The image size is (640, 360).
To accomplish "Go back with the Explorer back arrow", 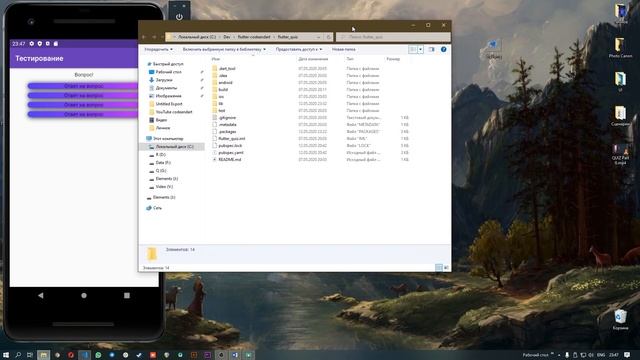I will [x=144, y=37].
